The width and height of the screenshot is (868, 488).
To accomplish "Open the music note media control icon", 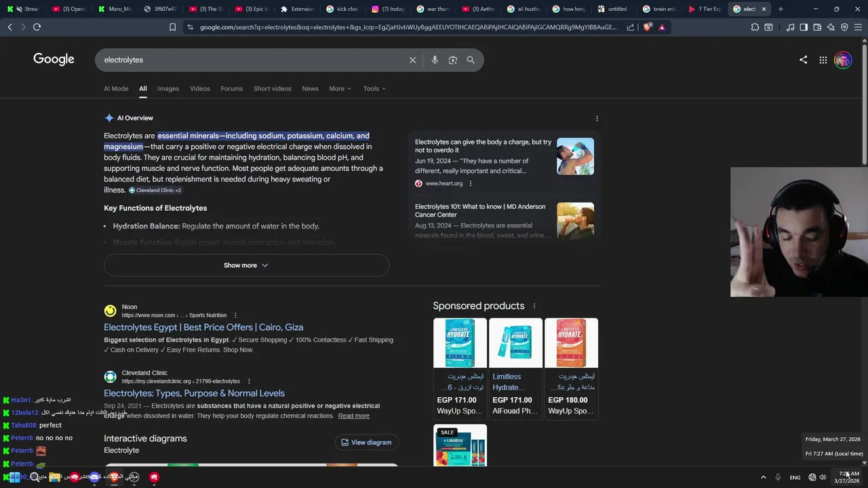I will pos(790,27).
